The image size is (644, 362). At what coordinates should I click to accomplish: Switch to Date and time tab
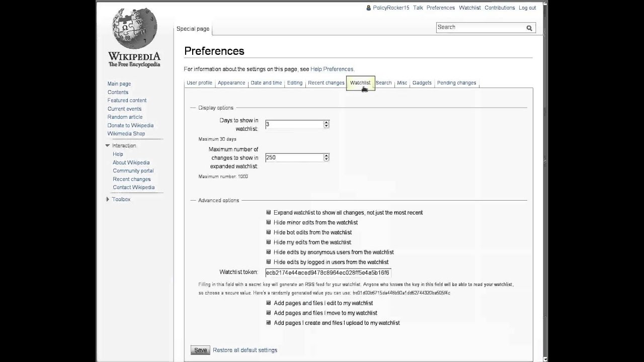[266, 83]
